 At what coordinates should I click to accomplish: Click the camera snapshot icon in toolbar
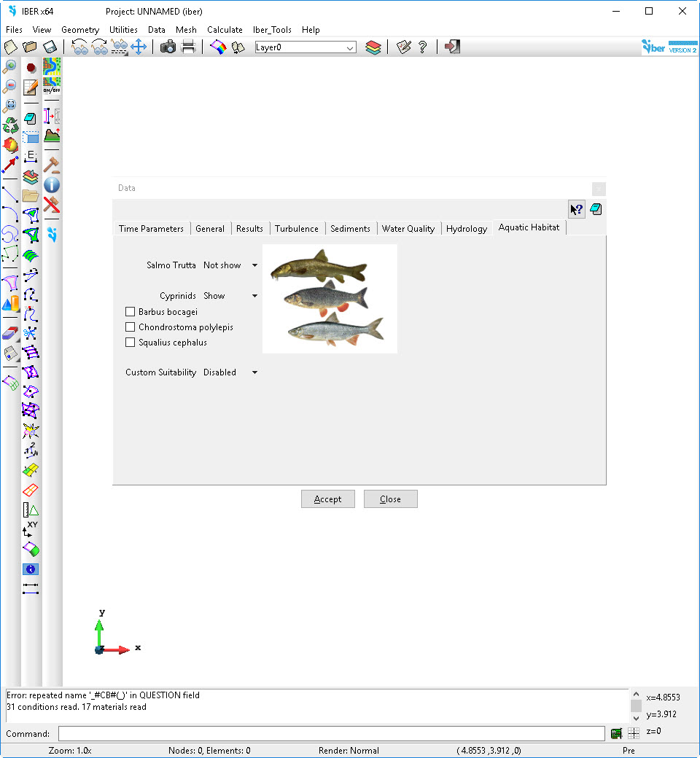point(168,47)
